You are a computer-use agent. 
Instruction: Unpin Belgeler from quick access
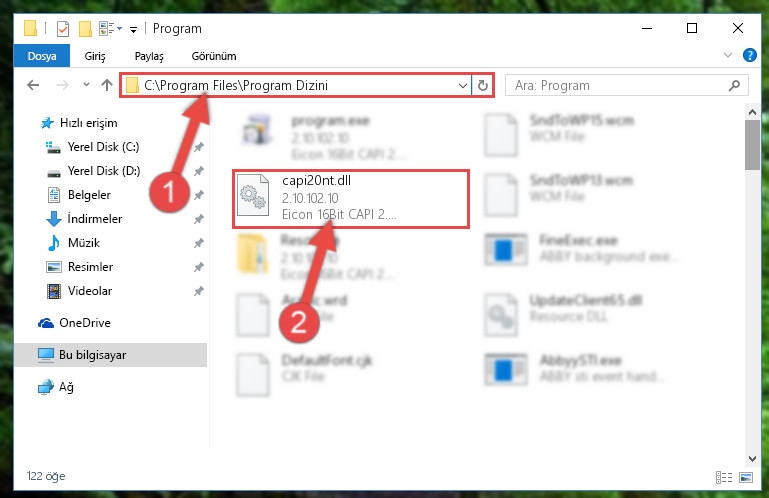(199, 195)
